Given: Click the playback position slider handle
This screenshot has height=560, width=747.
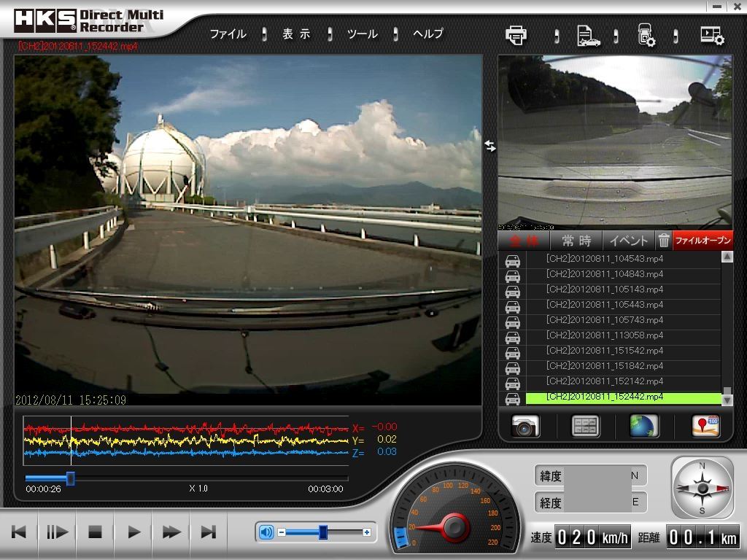Looking at the screenshot, I should pos(71,478).
